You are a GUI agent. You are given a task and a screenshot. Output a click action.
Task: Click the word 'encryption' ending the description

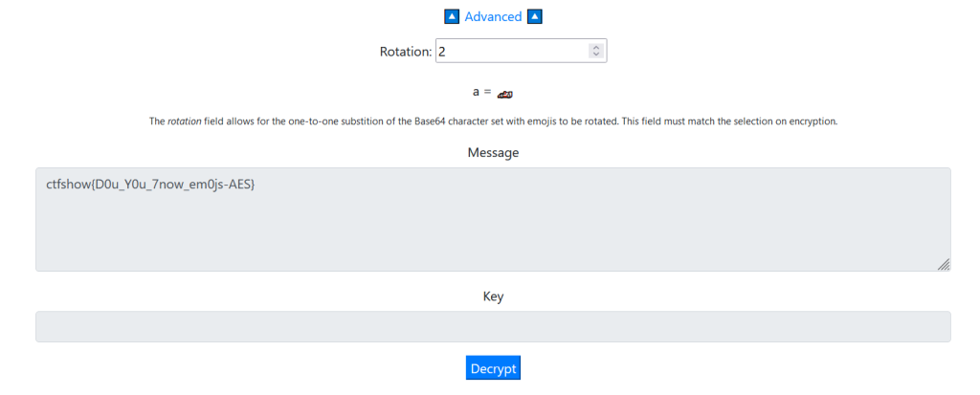pyautogui.click(x=813, y=122)
